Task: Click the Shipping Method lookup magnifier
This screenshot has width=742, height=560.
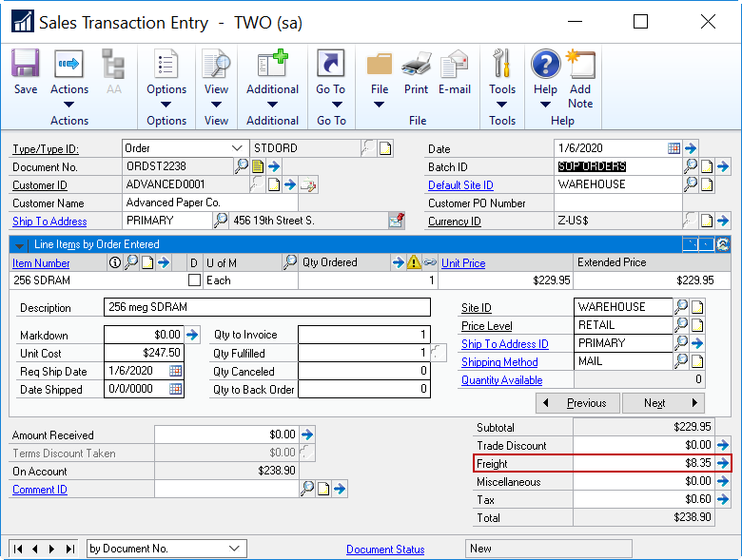Action: tap(681, 362)
